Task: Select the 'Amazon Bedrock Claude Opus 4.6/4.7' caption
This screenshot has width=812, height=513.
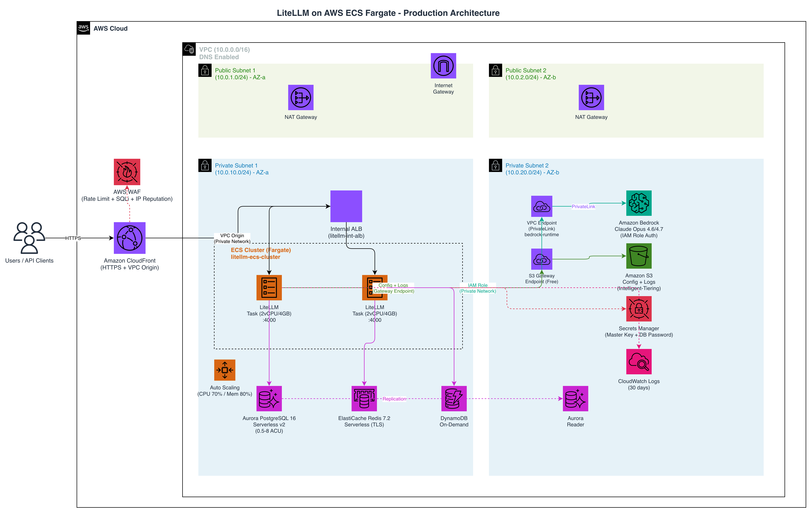Action: [x=639, y=229]
